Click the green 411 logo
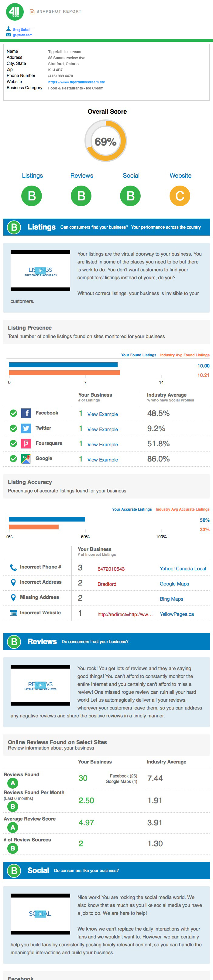Screen dimensions: 213x980 pos(15,12)
